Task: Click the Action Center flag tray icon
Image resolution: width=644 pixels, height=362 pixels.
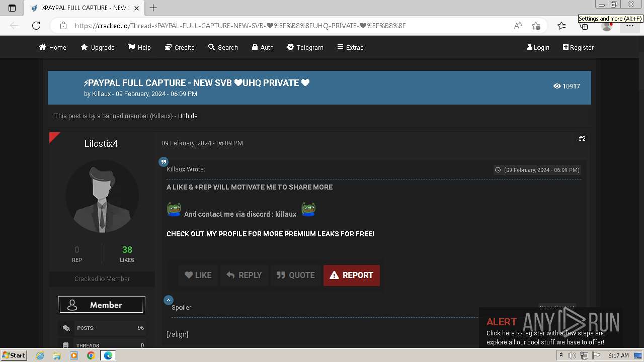Action: tap(596, 355)
